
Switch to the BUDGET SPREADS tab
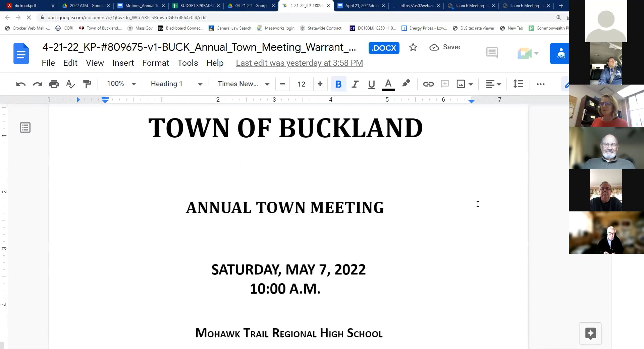(196, 6)
